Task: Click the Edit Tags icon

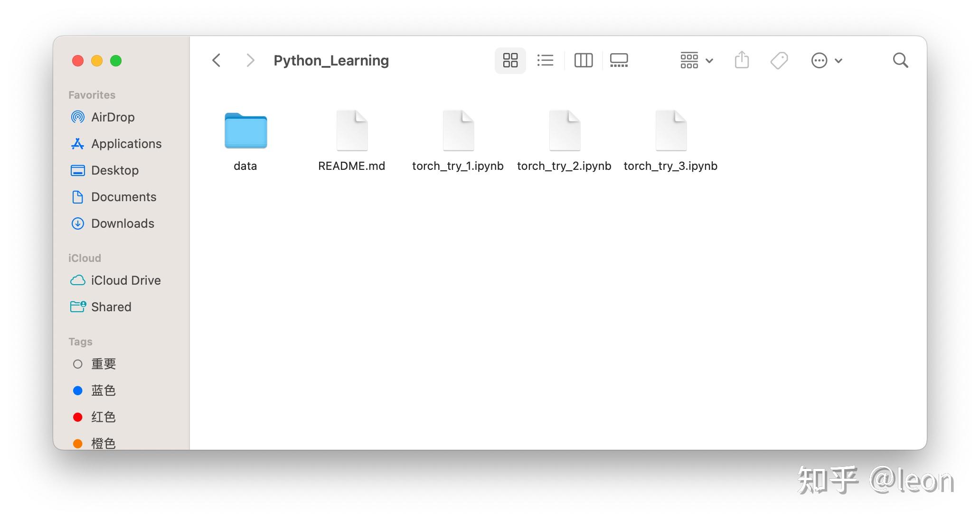Action: tap(779, 60)
